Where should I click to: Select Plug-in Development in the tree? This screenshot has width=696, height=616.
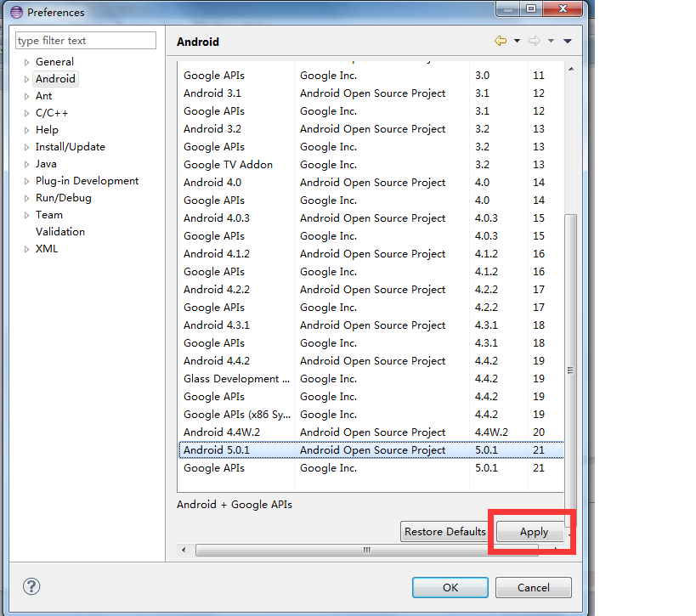point(87,181)
